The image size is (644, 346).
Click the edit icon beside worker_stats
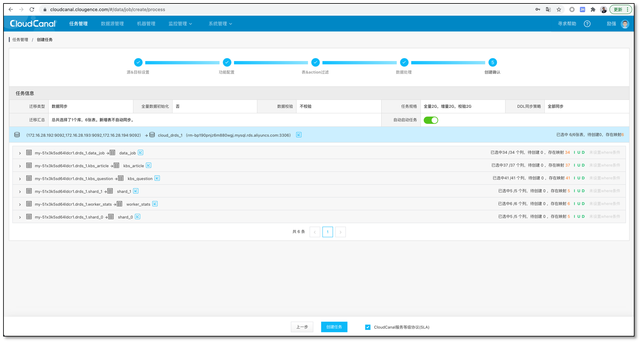(155, 204)
